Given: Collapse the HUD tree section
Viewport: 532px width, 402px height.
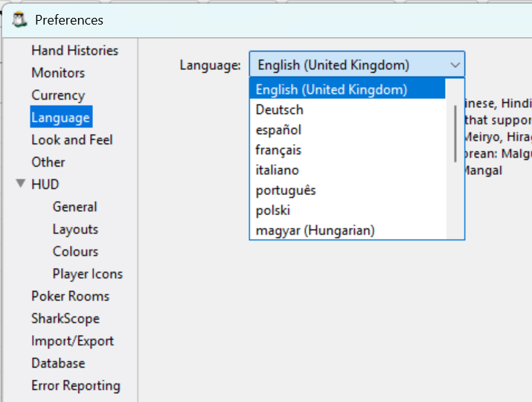Looking at the screenshot, I should 21,184.
